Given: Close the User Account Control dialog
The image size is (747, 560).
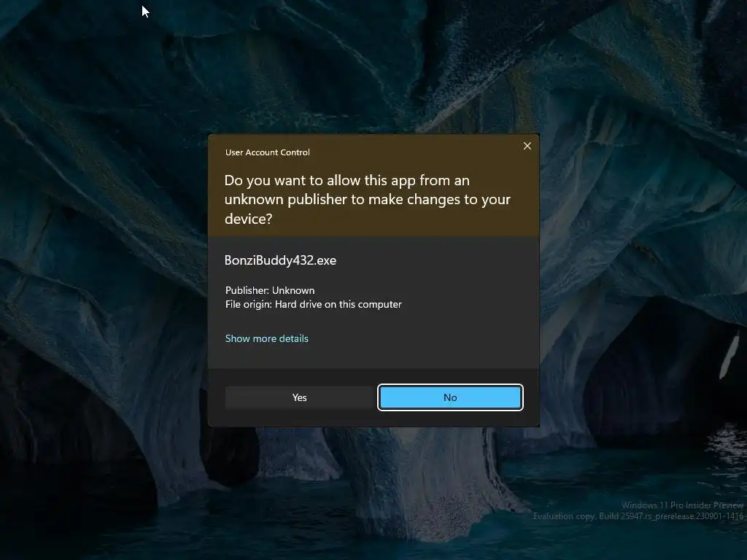Looking at the screenshot, I should click(527, 146).
